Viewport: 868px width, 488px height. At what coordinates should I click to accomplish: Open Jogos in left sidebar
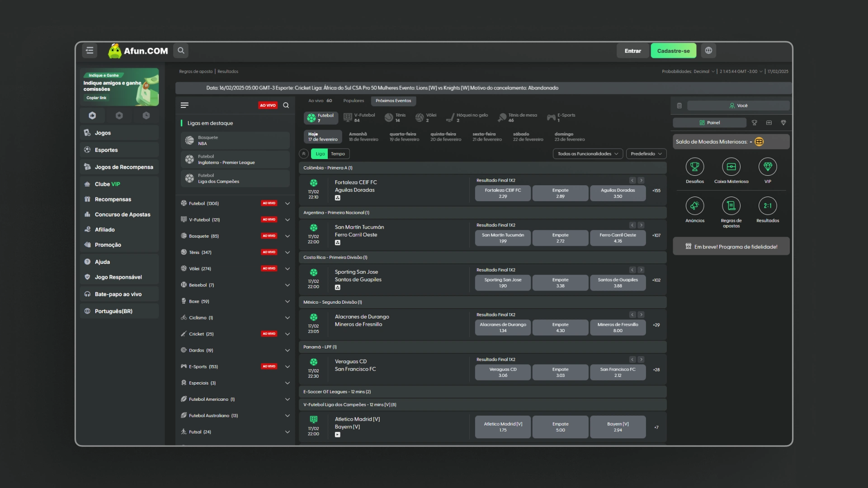pos(119,133)
